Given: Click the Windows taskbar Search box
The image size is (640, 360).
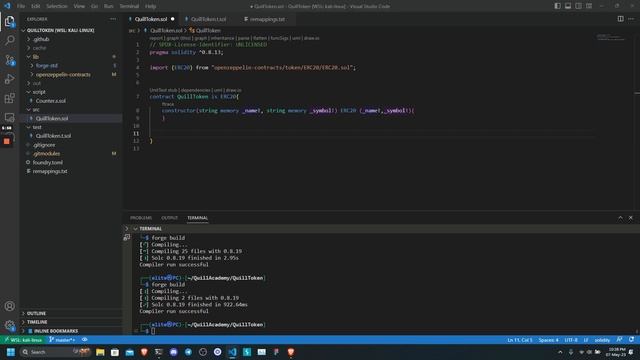Looking at the screenshot, I should (55, 352).
